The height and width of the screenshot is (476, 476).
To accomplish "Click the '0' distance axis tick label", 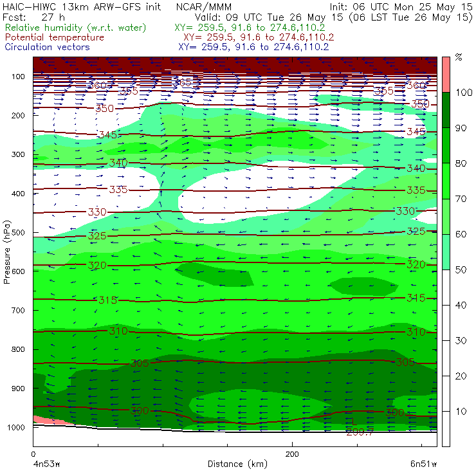I will [33, 454].
